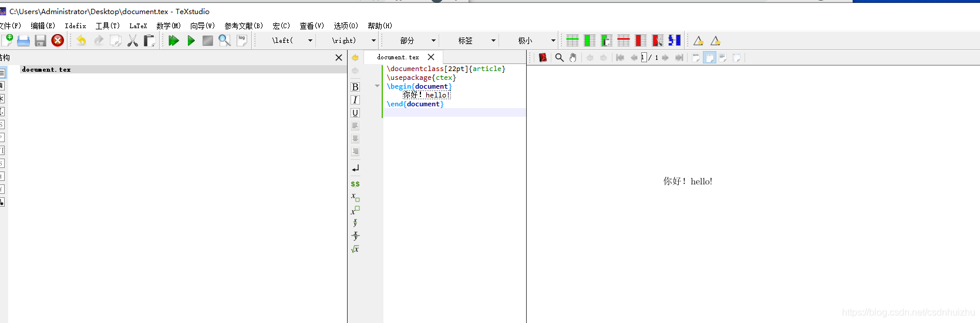Apply underline with the U icon
Image resolution: width=980 pixels, height=323 pixels.
click(355, 113)
